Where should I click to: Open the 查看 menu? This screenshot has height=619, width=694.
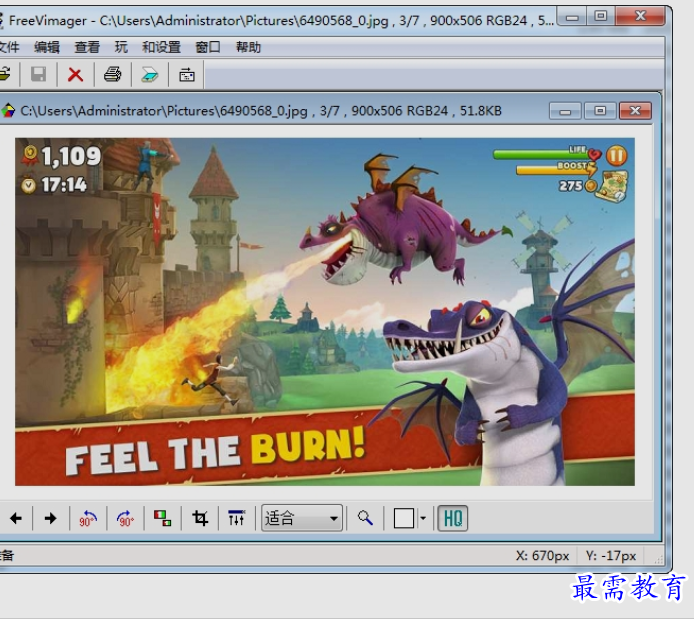coord(87,47)
